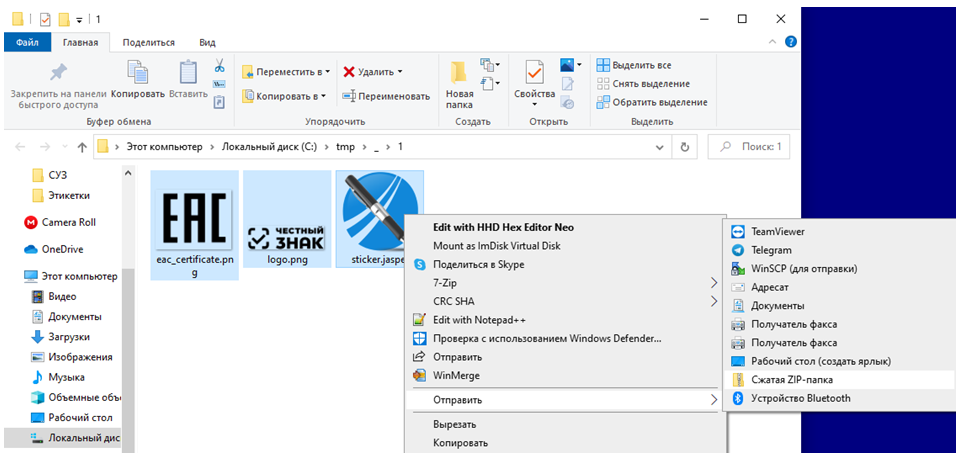957x456 pixels.
Task: Click tmp in the address bar path
Action: click(344, 147)
